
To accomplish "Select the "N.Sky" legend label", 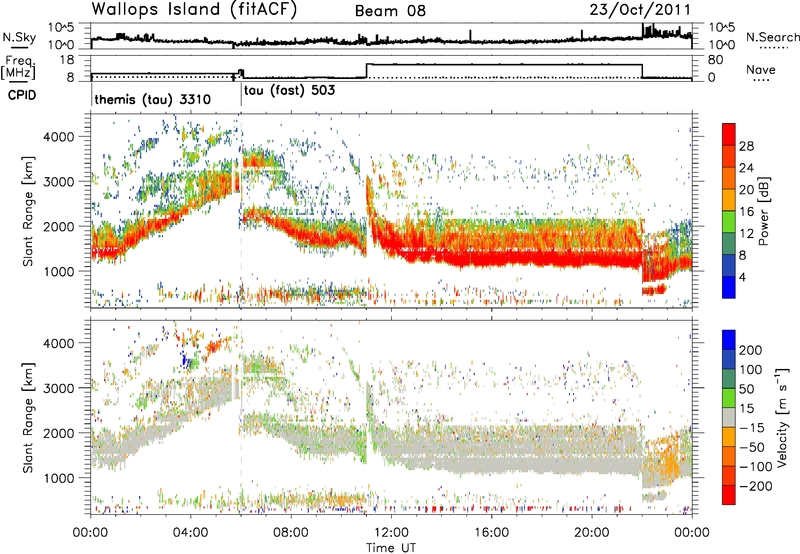I will point(19,37).
